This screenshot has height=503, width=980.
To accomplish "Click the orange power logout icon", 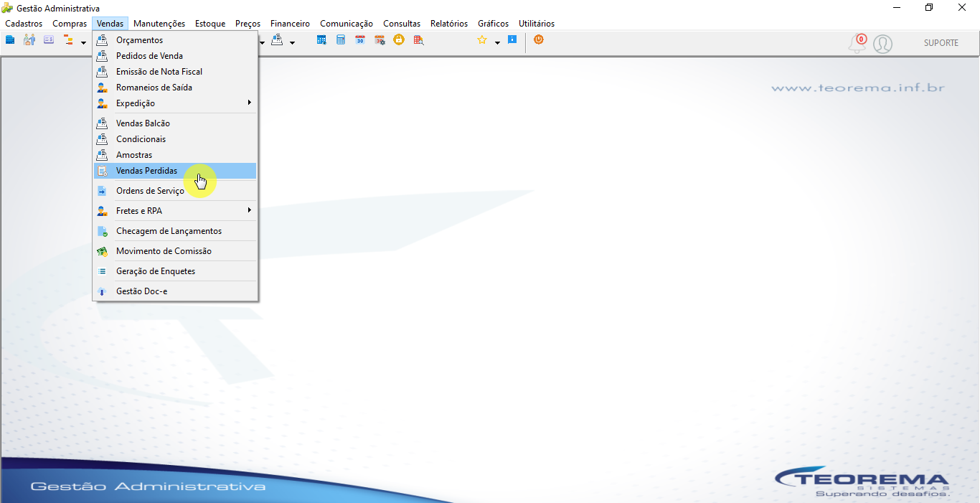I will point(539,40).
